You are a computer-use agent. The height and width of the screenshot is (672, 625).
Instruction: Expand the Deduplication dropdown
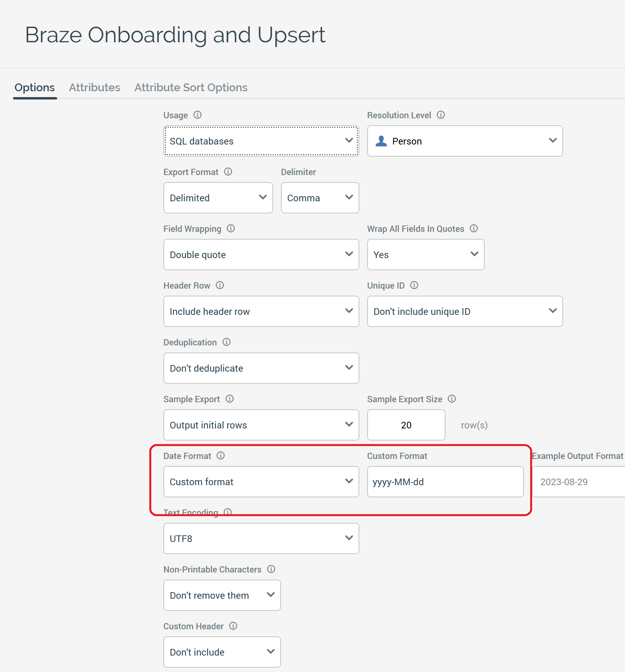pyautogui.click(x=261, y=368)
